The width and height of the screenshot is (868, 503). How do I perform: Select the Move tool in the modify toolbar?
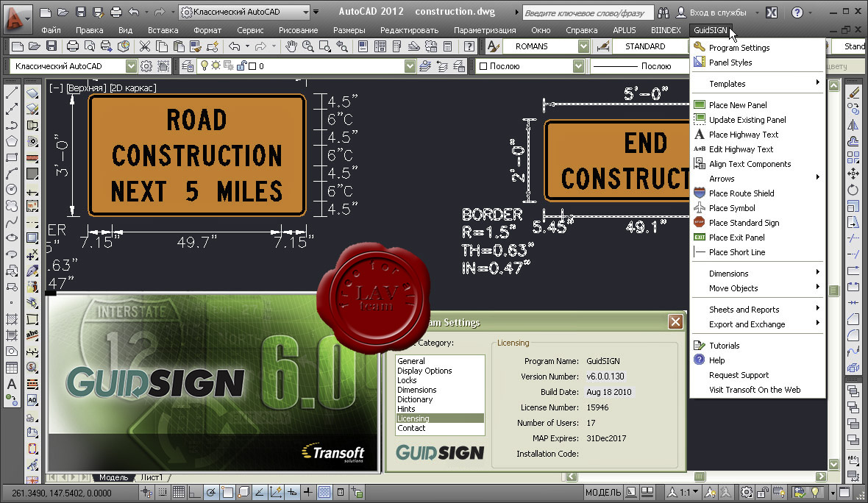coord(853,174)
